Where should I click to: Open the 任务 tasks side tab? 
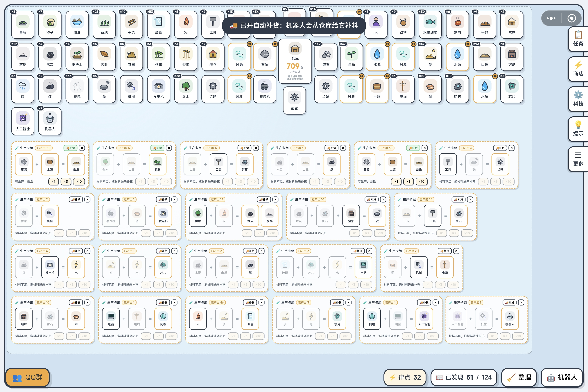point(578,39)
